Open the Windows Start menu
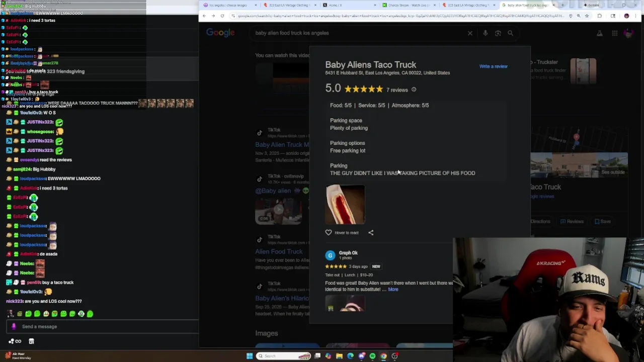This screenshot has width=644, height=362. click(249, 356)
